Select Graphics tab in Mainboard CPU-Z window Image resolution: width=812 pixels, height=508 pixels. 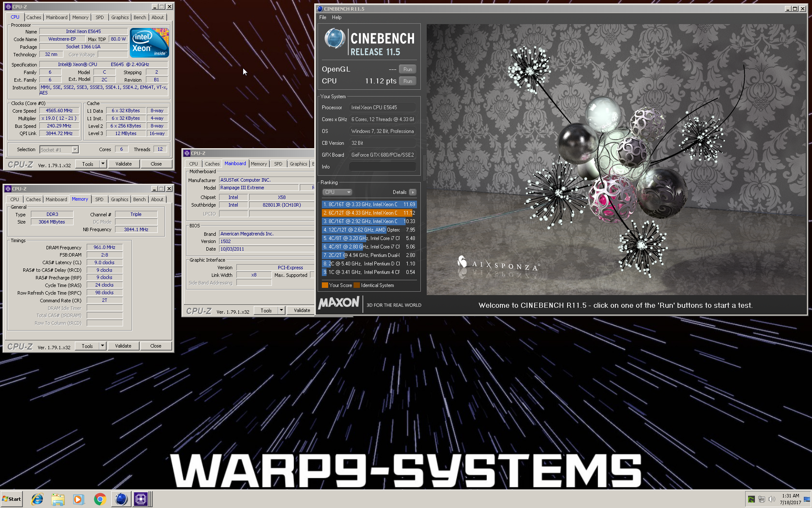pos(299,164)
